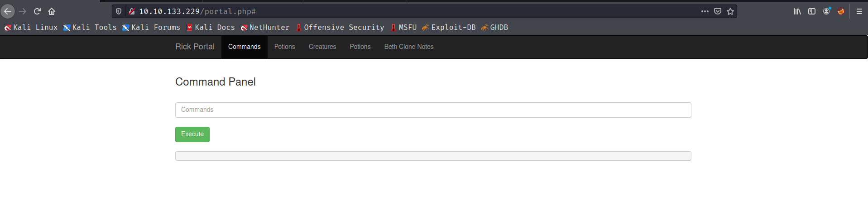The width and height of the screenshot is (868, 201).
Task: Toggle the sidebar view icon
Action: coord(812,11)
